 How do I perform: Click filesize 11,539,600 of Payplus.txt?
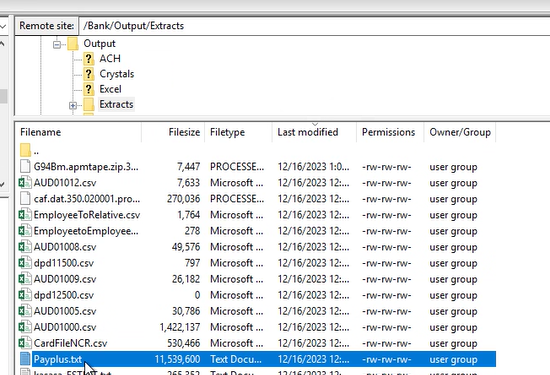point(177,360)
